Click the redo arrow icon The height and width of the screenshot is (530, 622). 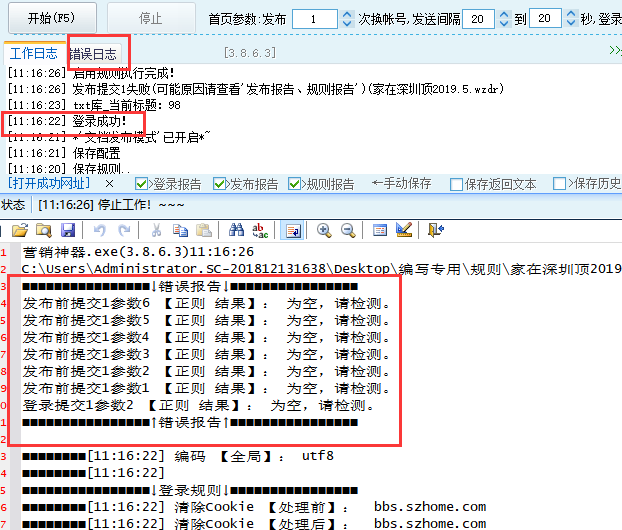pyautogui.click(x=124, y=230)
